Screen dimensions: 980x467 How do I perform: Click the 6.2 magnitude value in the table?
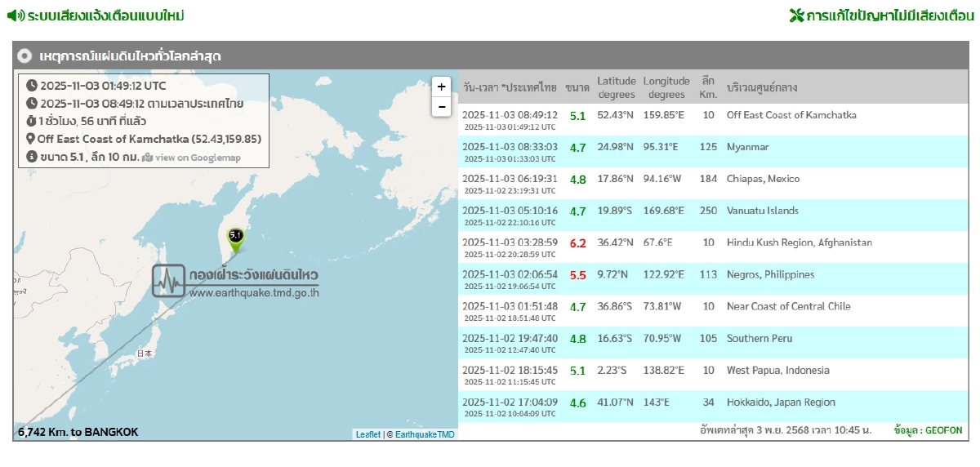tap(577, 243)
